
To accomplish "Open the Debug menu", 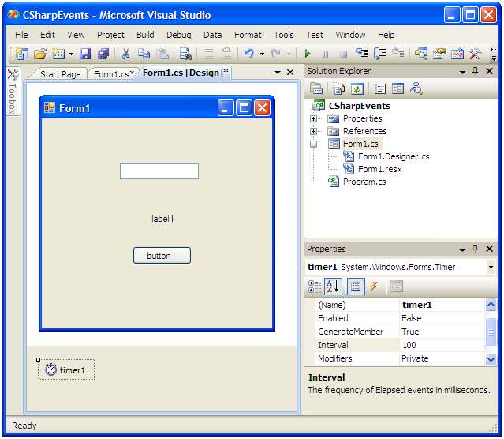I will tap(178, 35).
